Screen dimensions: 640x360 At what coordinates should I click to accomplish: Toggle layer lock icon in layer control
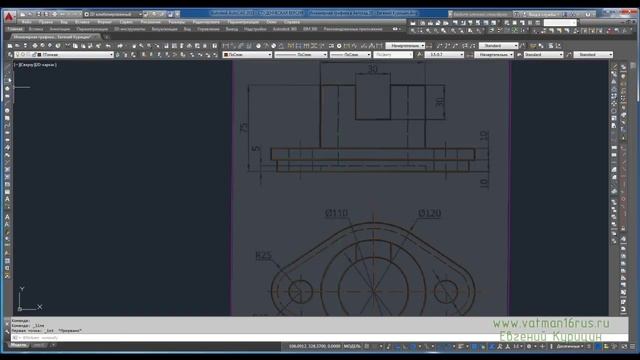(x=34, y=54)
